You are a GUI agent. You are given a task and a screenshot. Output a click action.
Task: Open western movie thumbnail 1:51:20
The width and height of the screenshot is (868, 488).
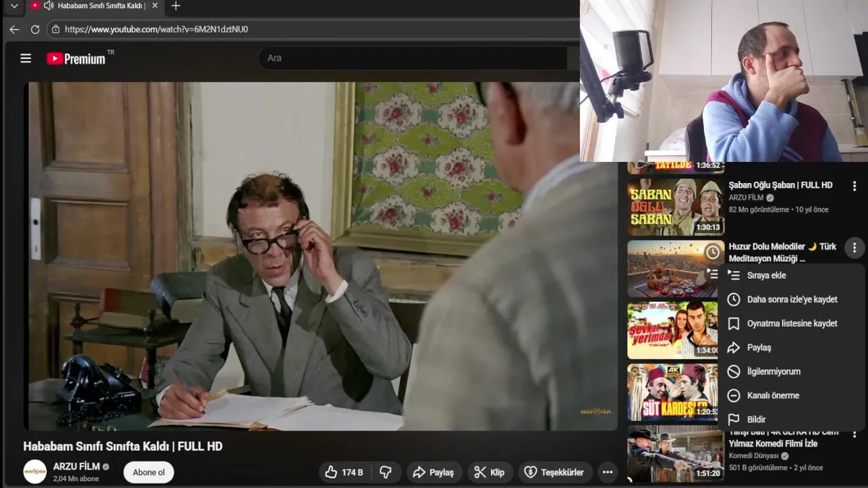coord(675,453)
